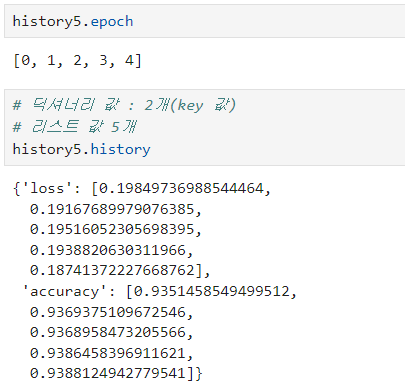Click the second comment line ending in 5개
Screen dimensions: 405x386
click(x=74, y=127)
